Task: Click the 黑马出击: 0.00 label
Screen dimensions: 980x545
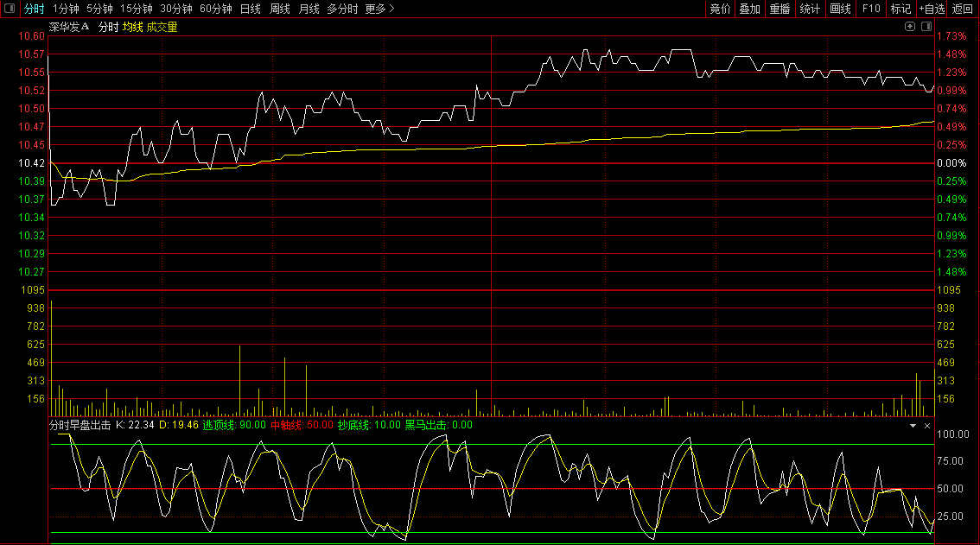Action: [x=439, y=425]
